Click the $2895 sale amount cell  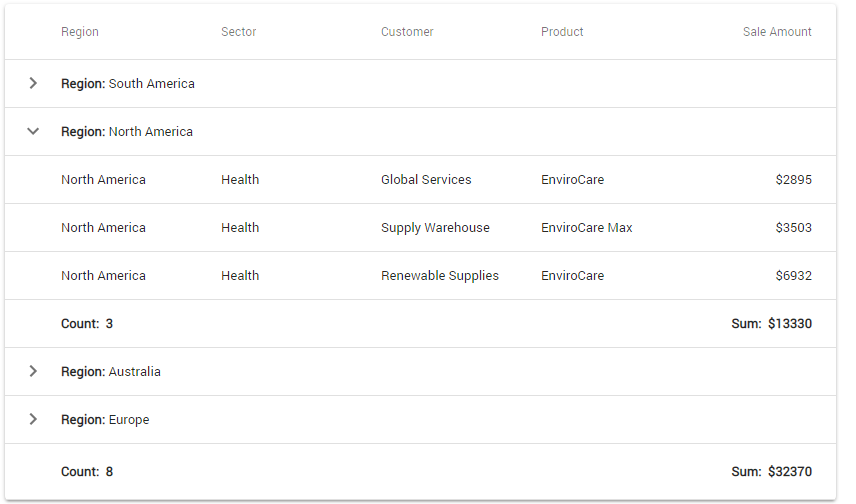pyautogui.click(x=793, y=180)
